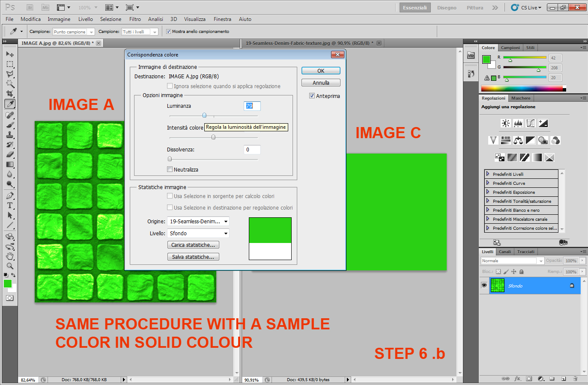The width and height of the screenshot is (588, 385).
Task: Uncheck the Anteprima preview option
Action: [x=312, y=96]
